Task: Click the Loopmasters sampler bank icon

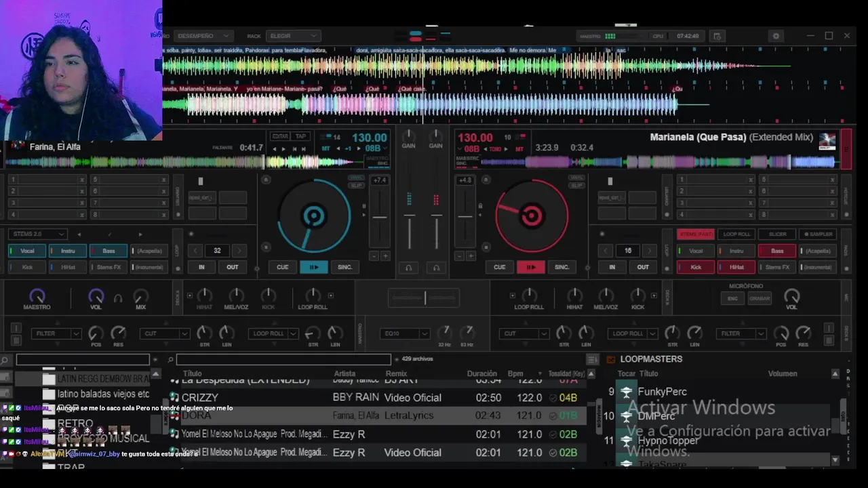Action: coord(610,359)
